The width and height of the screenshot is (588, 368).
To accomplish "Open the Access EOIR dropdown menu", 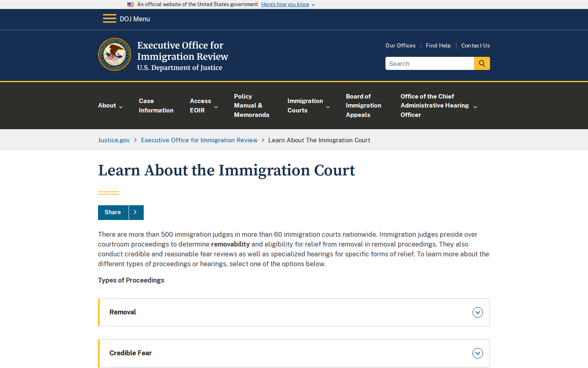I will coord(204,105).
